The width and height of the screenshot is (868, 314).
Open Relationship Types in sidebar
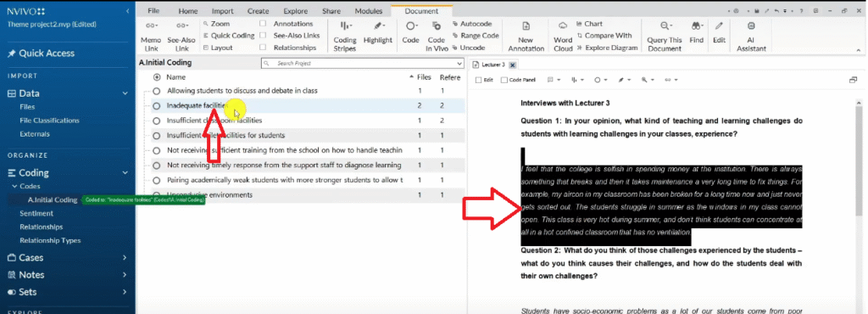[50, 240]
